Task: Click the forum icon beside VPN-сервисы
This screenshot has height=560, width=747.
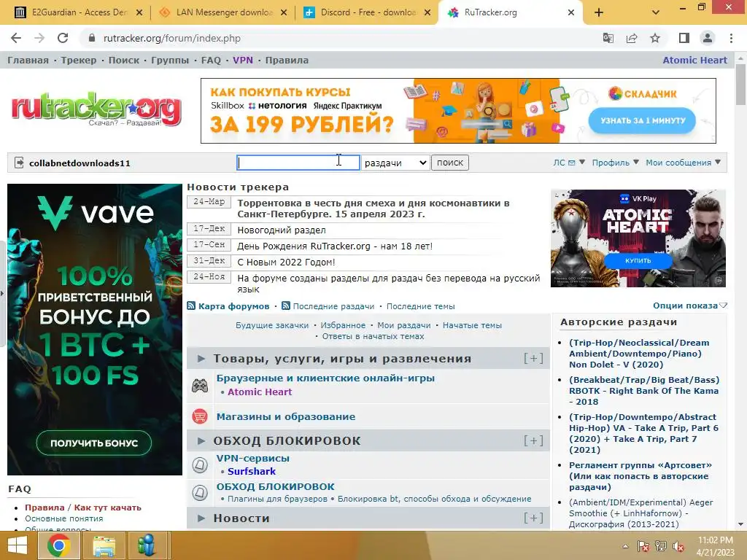Action: tap(200, 464)
